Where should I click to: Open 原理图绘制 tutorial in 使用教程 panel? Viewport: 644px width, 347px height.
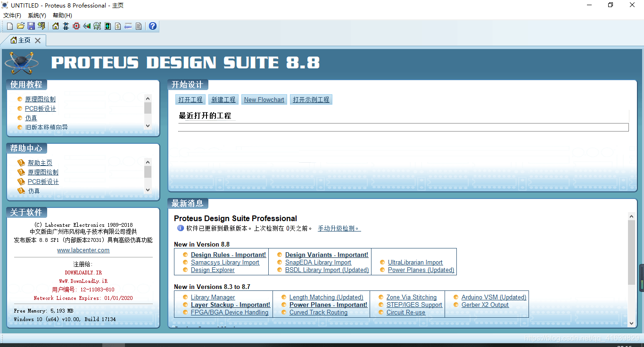pos(40,99)
